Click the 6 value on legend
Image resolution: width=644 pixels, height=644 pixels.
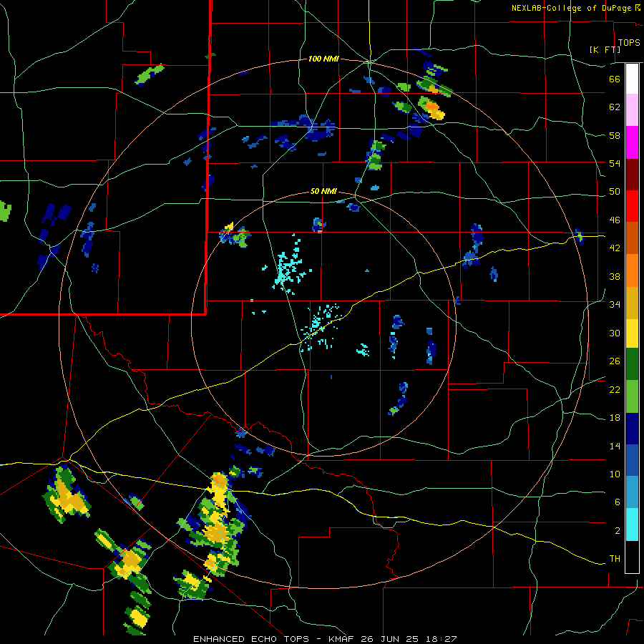click(x=618, y=502)
